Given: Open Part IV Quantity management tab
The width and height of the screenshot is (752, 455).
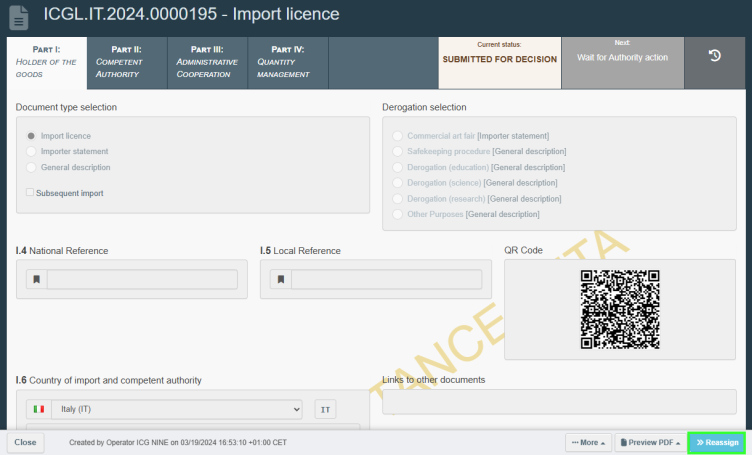Looking at the screenshot, I should [288, 62].
